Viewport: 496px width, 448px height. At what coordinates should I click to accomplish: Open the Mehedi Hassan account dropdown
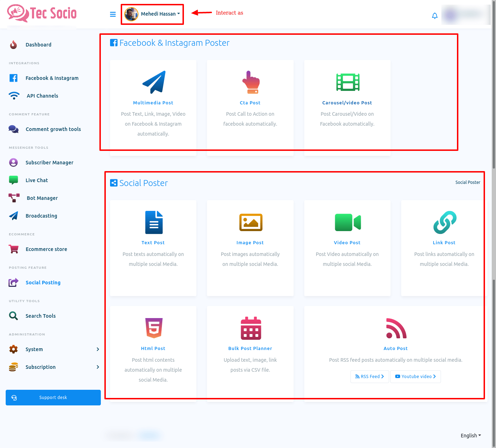point(153,14)
